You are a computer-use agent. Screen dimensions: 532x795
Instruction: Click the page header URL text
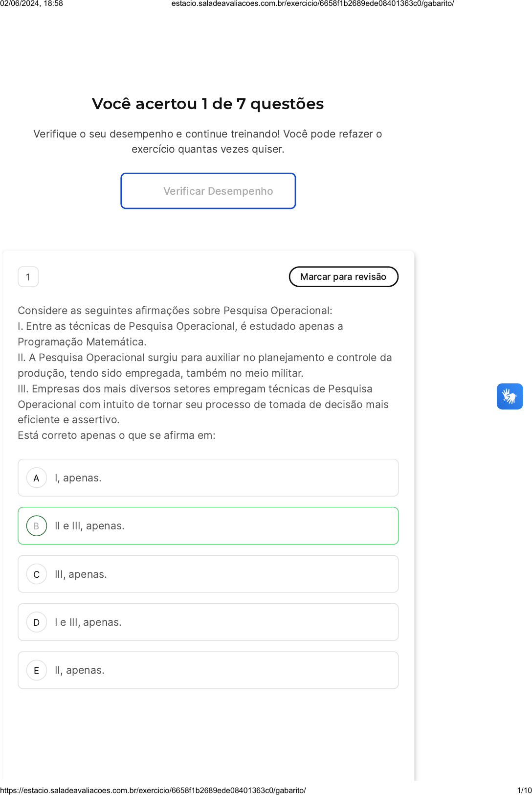tap(312, 3)
